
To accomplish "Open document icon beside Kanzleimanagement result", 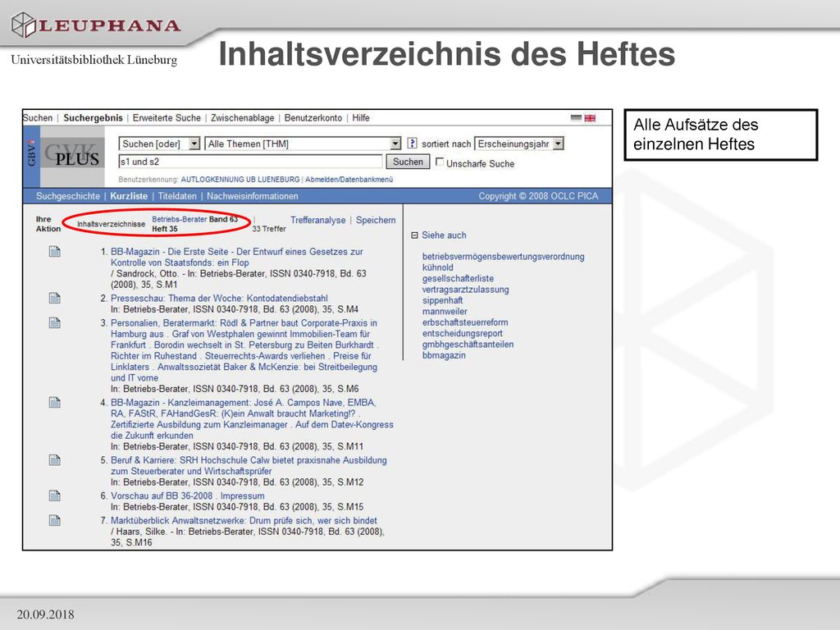I will pyautogui.click(x=55, y=402).
